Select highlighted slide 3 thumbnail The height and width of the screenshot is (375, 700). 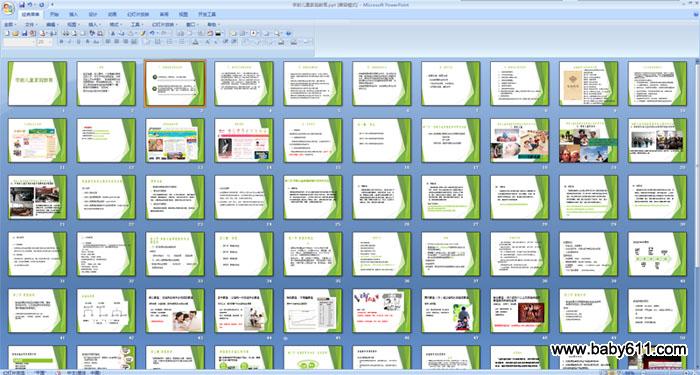coord(175,83)
